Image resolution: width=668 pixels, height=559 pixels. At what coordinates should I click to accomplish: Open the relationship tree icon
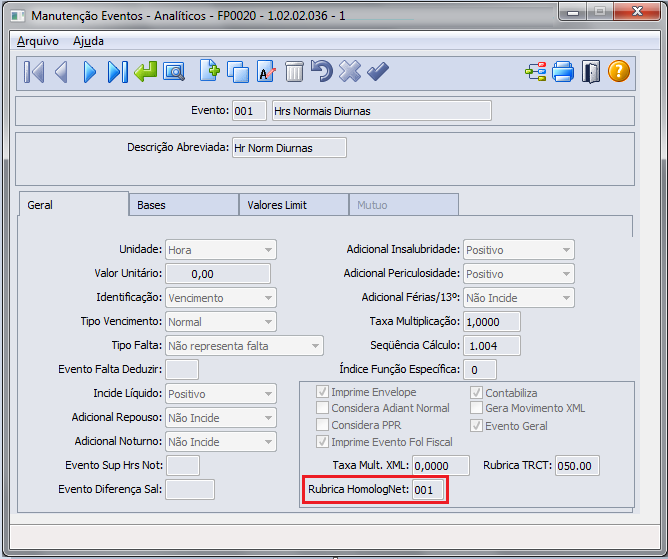535,72
